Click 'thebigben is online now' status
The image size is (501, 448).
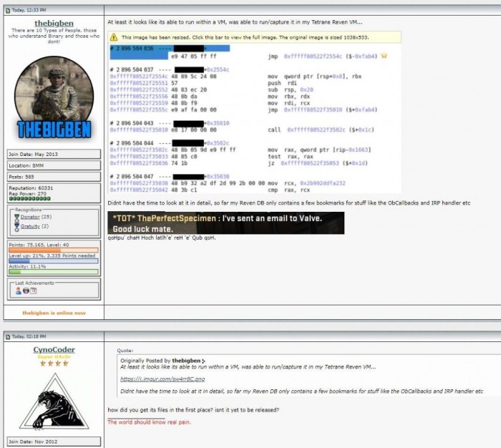54,313
